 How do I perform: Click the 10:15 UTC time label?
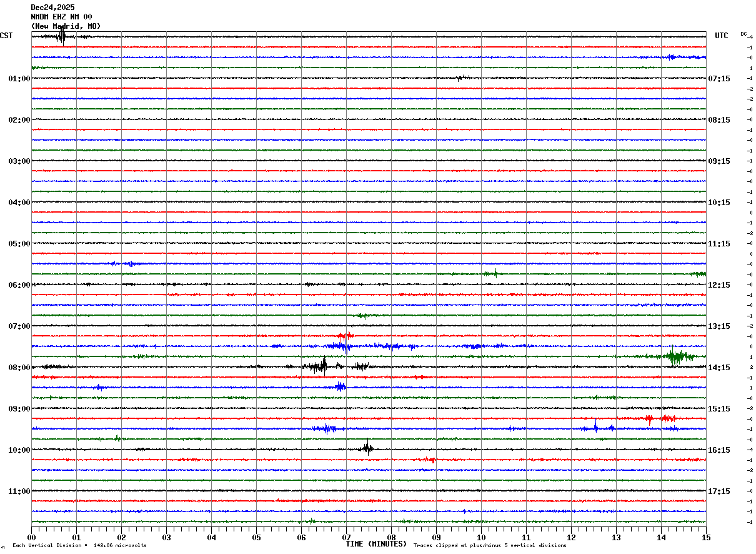click(719, 203)
